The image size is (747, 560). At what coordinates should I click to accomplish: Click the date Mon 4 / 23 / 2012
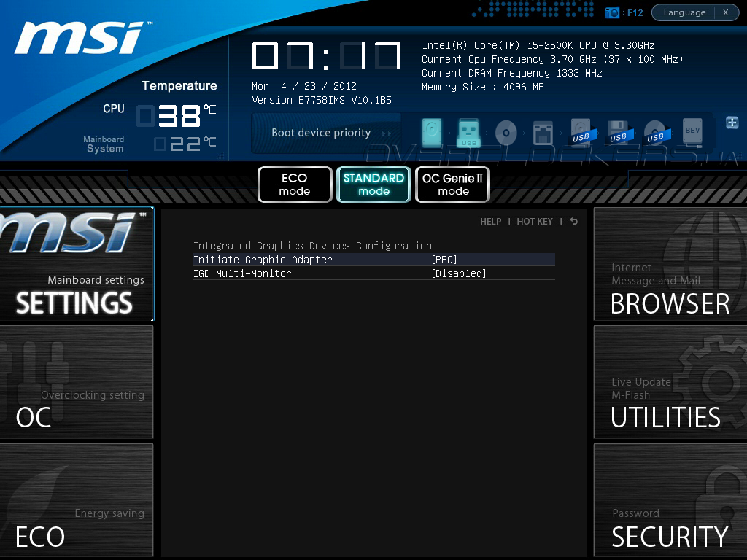point(304,86)
